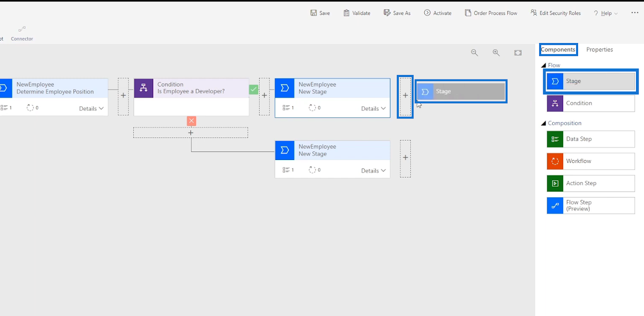Open the more options ellipsis menu
Viewport: 644px width, 316px height.
click(x=635, y=13)
